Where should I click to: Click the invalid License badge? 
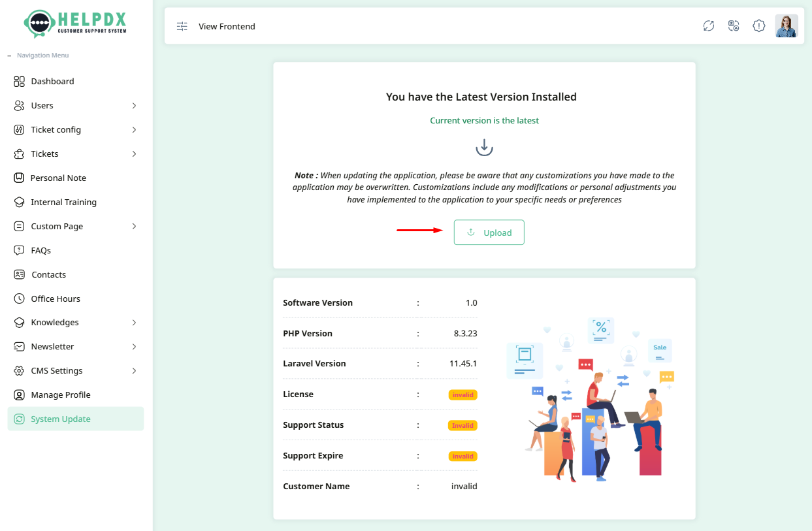point(463,394)
